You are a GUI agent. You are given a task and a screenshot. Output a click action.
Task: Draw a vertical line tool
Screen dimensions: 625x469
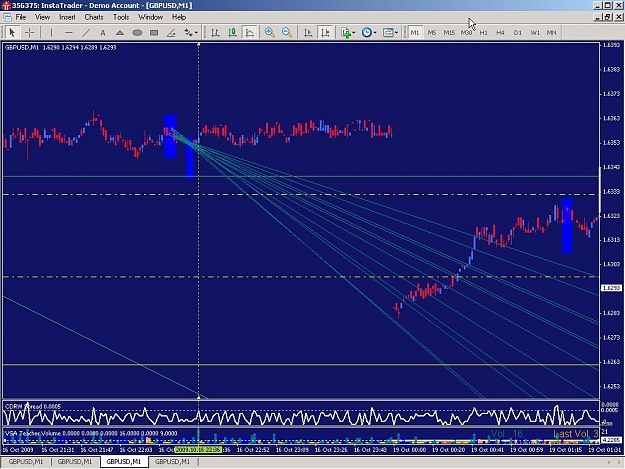51,33
